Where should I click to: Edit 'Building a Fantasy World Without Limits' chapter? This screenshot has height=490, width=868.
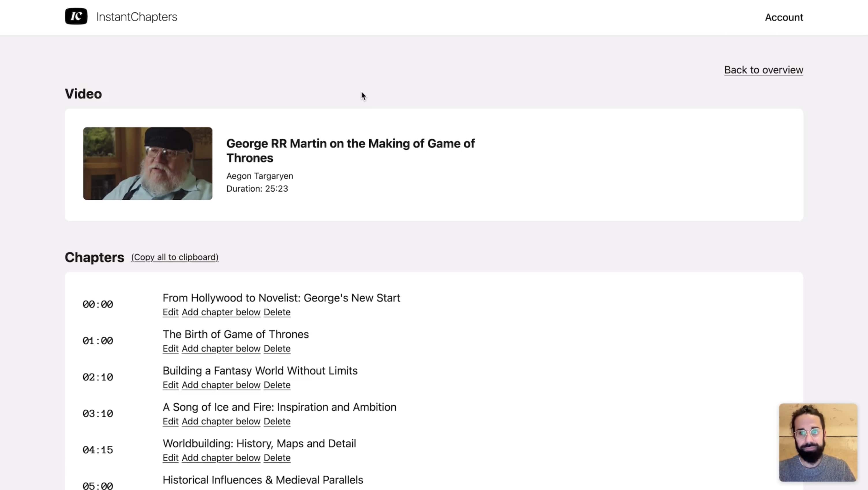tap(171, 385)
